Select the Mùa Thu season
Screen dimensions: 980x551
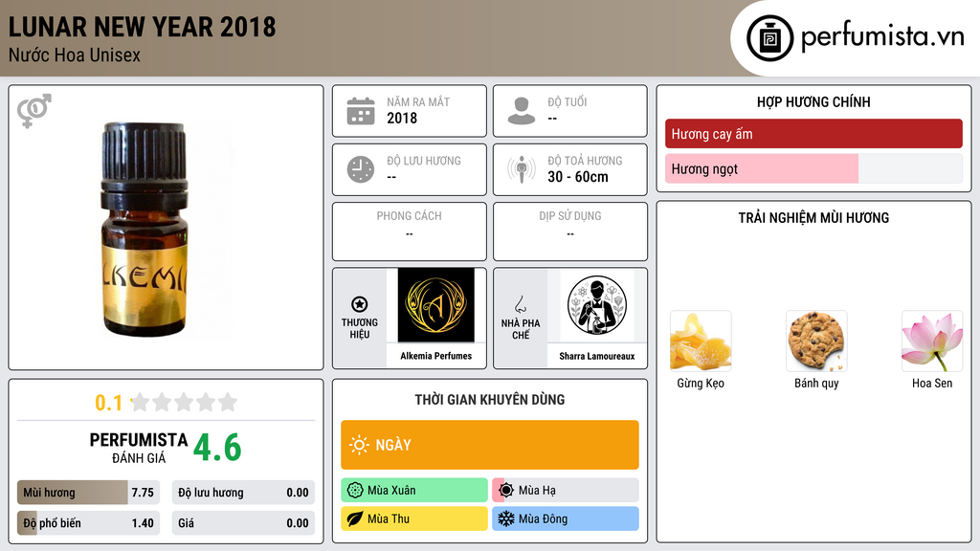tap(414, 519)
